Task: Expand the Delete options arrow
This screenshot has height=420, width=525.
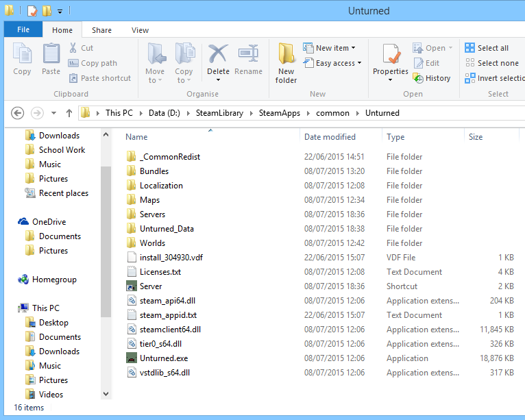Action: click(219, 80)
